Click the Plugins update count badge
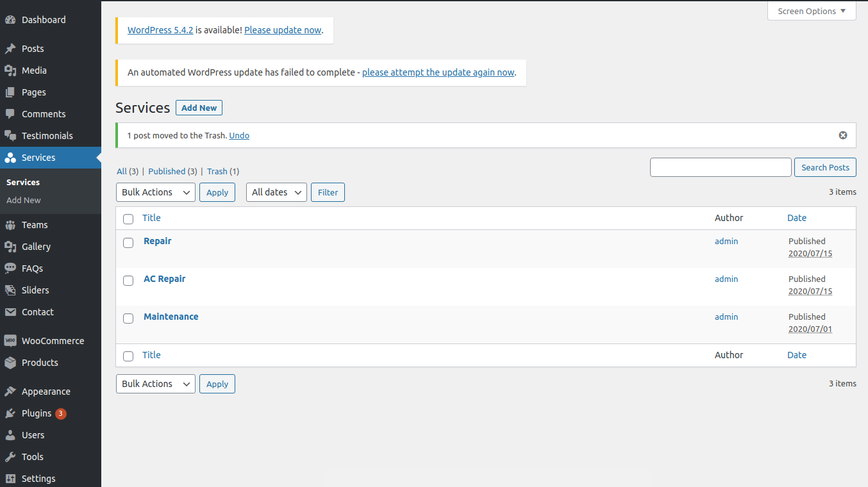Screen dimensions: 868x487 [x=61, y=413]
